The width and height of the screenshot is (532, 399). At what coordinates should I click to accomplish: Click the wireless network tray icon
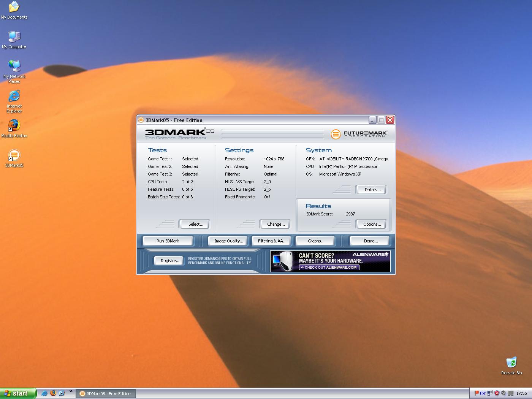(x=490, y=393)
